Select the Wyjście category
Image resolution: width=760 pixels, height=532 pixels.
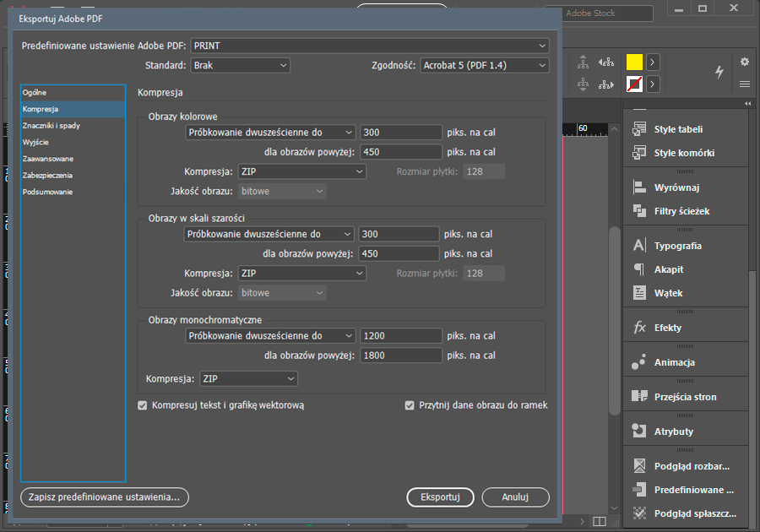point(73,142)
